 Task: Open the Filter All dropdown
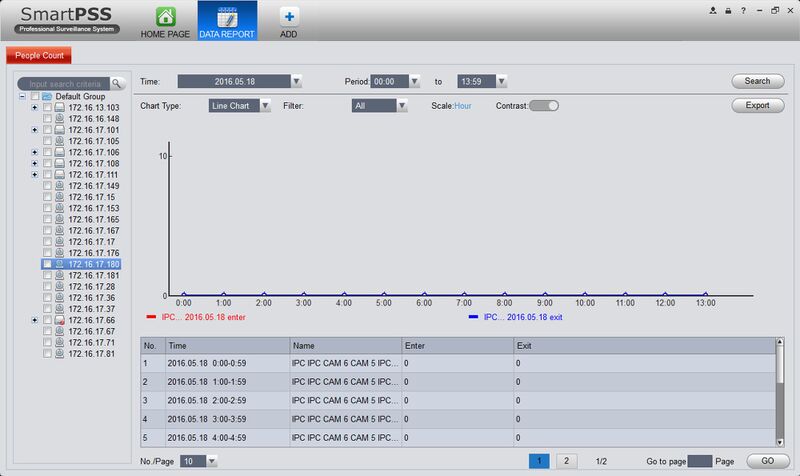point(379,106)
